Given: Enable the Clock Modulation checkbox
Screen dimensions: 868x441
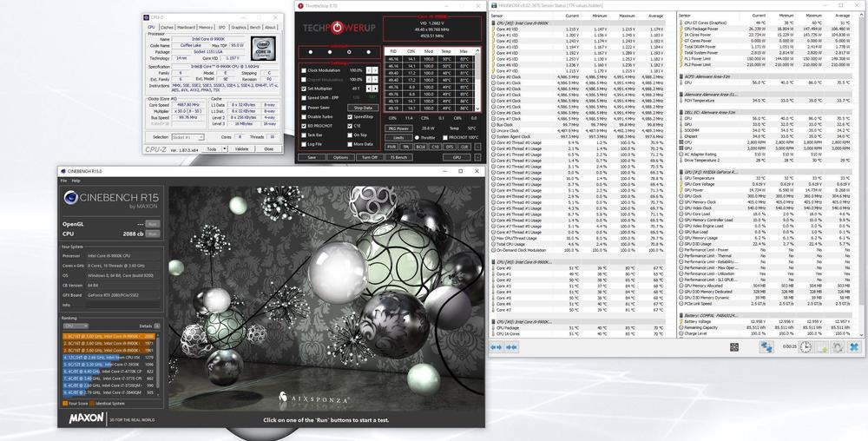Looking at the screenshot, I should 304,70.
